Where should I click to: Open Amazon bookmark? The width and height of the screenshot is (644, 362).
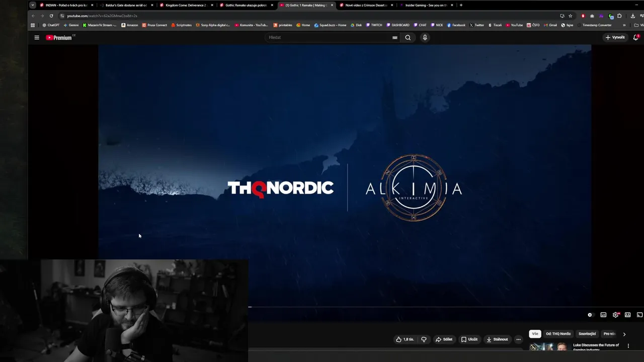tap(130, 25)
